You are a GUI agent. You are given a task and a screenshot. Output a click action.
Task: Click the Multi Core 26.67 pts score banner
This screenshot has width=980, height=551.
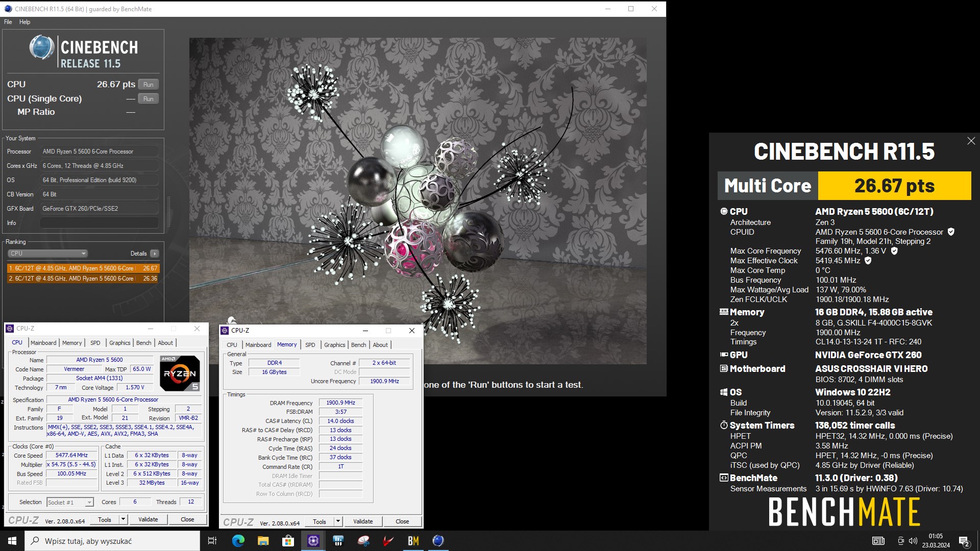tap(844, 186)
